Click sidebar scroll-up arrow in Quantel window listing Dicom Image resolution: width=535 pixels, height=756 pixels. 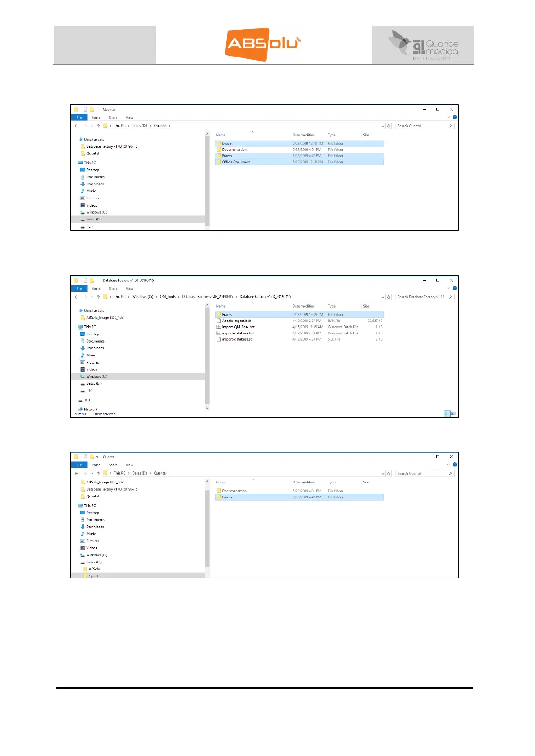pos(207,134)
